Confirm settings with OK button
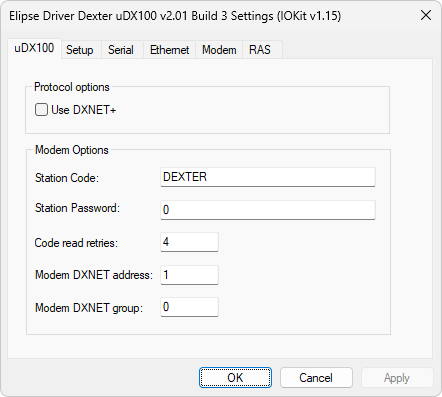This screenshot has width=442, height=397. click(235, 378)
